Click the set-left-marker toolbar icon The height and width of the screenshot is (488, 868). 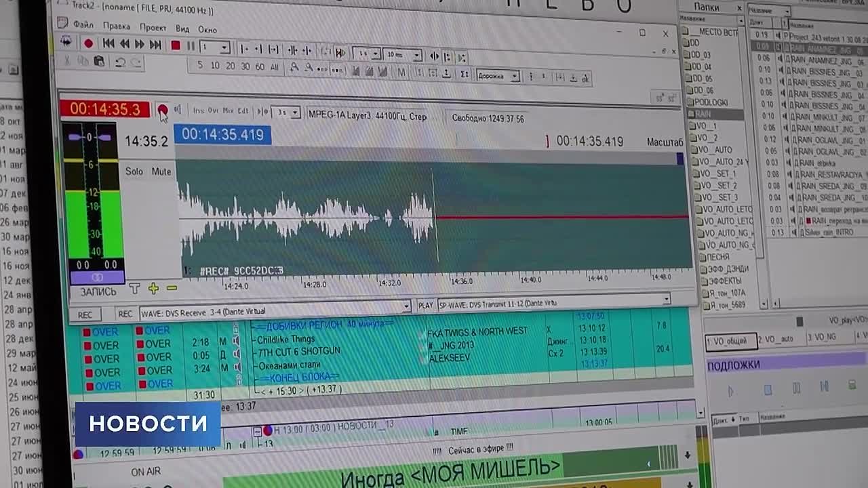[245, 49]
